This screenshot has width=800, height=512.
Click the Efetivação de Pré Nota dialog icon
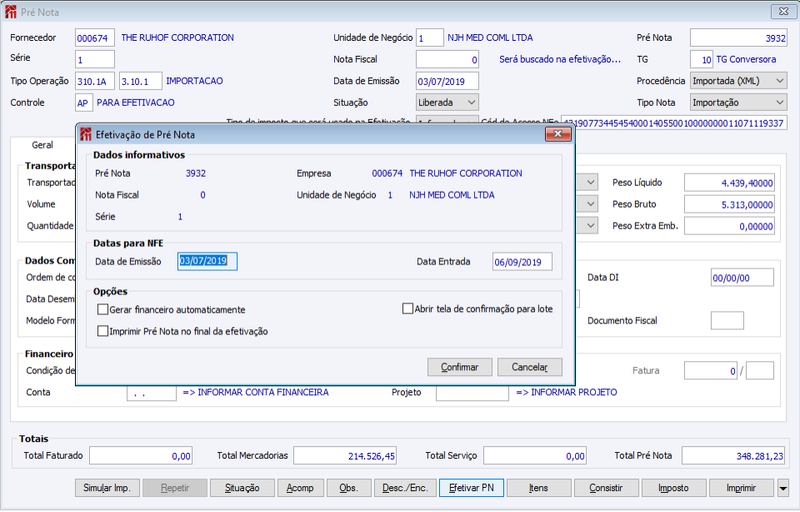tap(86, 135)
